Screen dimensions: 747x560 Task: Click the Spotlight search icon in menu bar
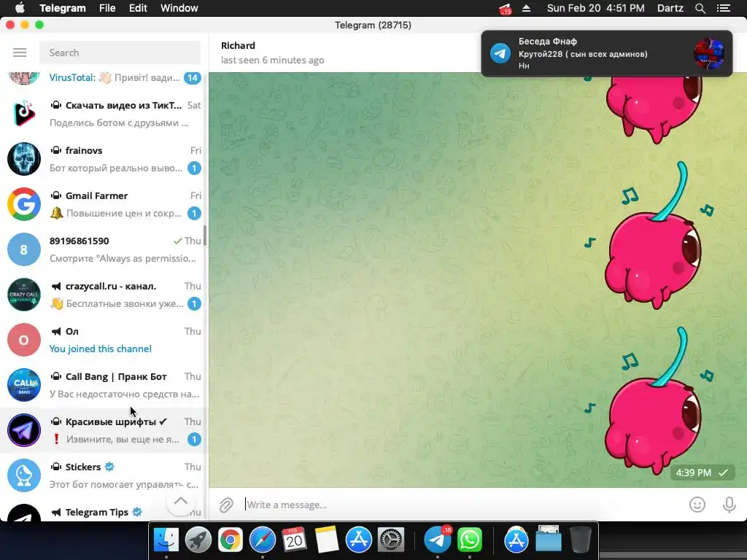[x=700, y=8]
